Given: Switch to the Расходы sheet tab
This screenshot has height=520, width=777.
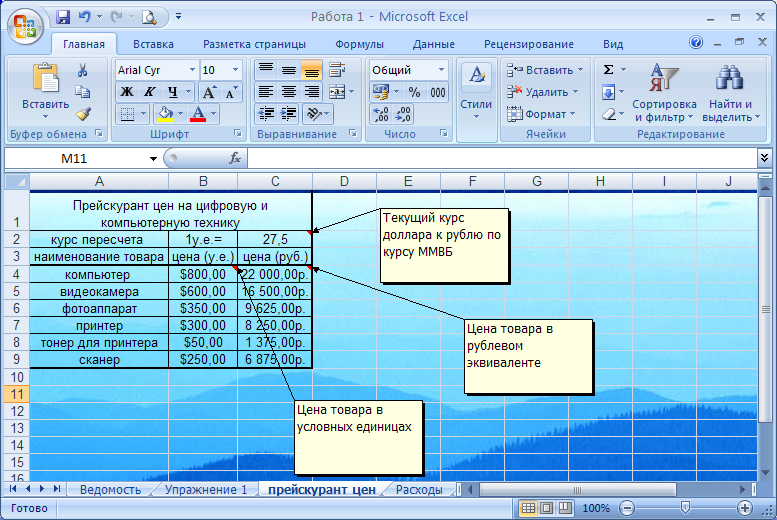Looking at the screenshot, I should [419, 490].
